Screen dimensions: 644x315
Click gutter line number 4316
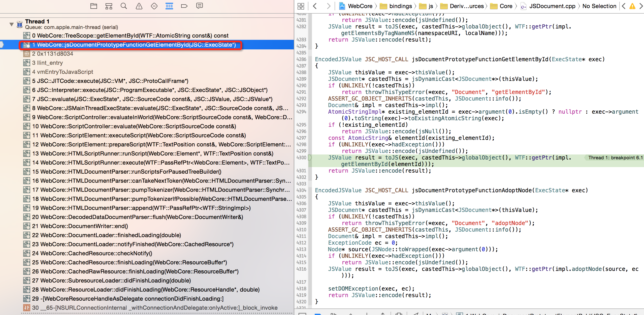301,269
